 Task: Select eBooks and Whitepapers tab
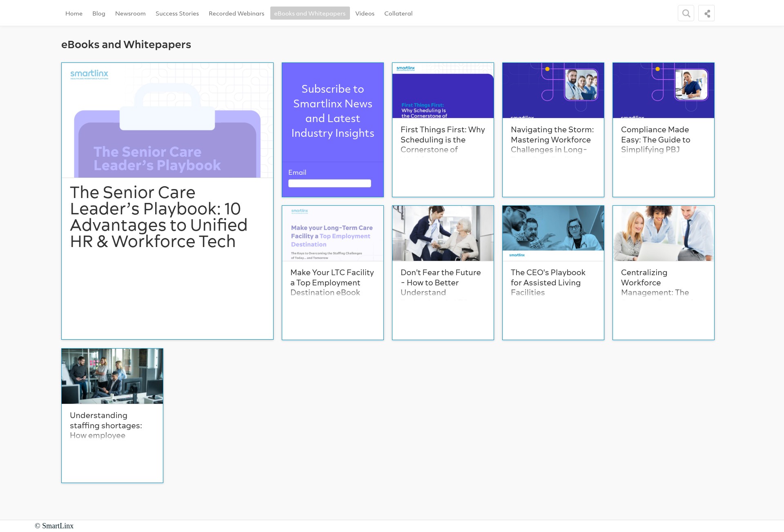[310, 13]
